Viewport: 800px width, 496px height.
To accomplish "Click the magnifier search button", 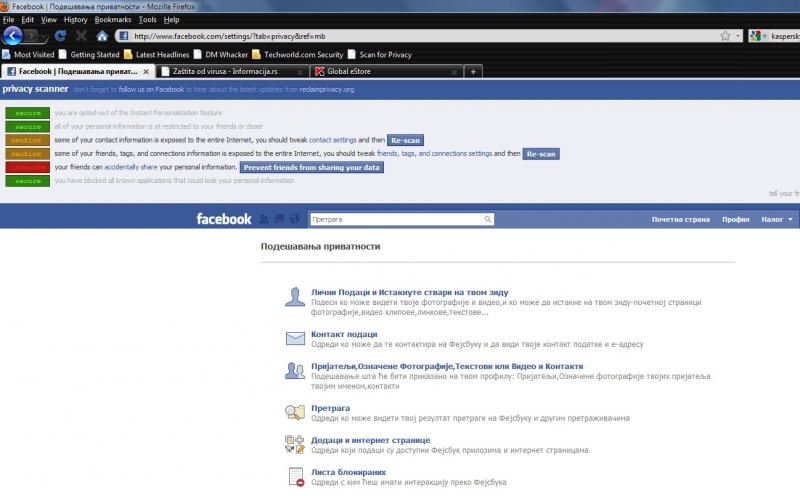I will tap(487, 219).
